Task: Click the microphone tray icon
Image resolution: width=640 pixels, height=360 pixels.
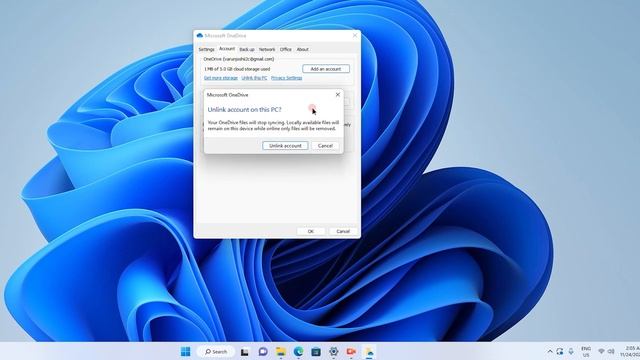Action: pyautogui.click(x=571, y=351)
